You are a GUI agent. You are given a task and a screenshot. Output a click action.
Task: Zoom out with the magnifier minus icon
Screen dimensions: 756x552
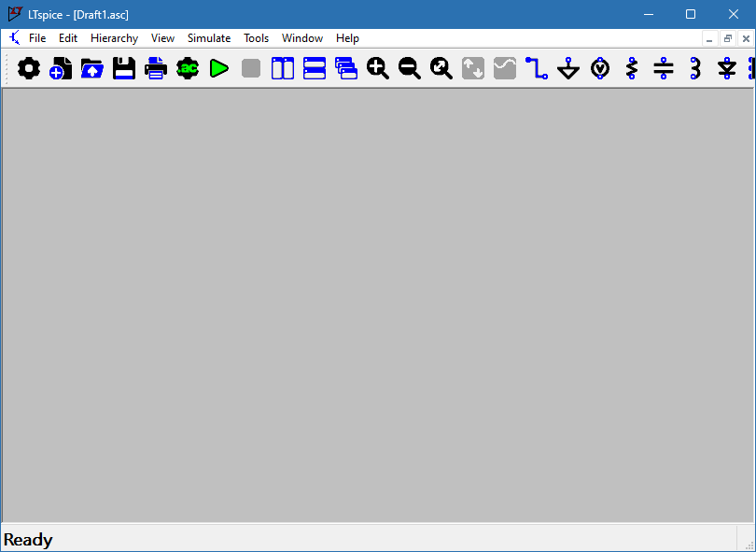410,68
